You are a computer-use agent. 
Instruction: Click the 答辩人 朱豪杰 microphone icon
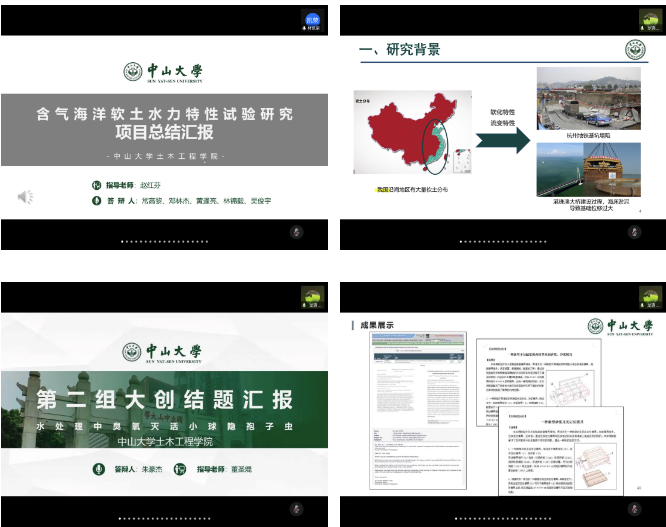99,469
